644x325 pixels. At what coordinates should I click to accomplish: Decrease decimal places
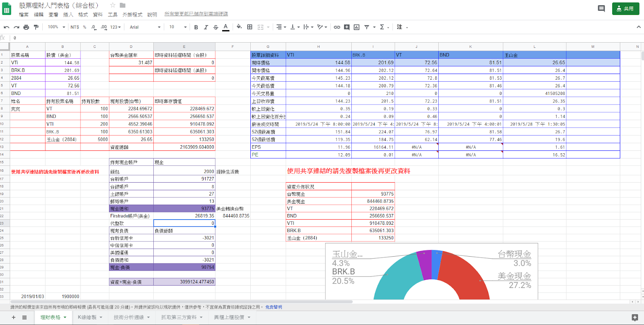coord(94,27)
